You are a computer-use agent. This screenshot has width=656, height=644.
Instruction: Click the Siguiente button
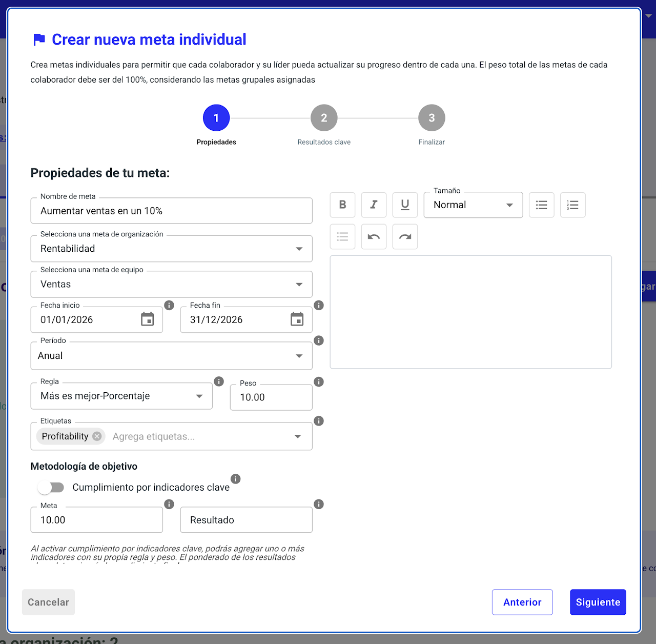pyautogui.click(x=598, y=602)
